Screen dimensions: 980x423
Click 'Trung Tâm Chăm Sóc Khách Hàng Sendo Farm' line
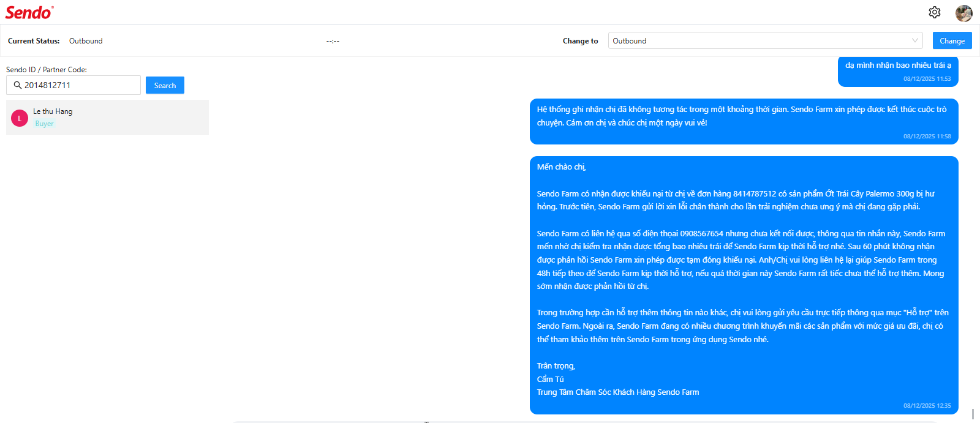click(x=617, y=392)
